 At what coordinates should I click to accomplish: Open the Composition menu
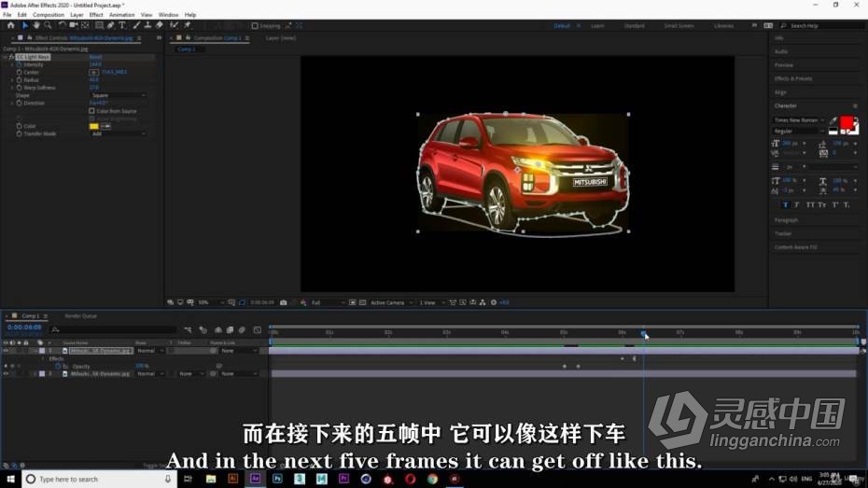49,15
